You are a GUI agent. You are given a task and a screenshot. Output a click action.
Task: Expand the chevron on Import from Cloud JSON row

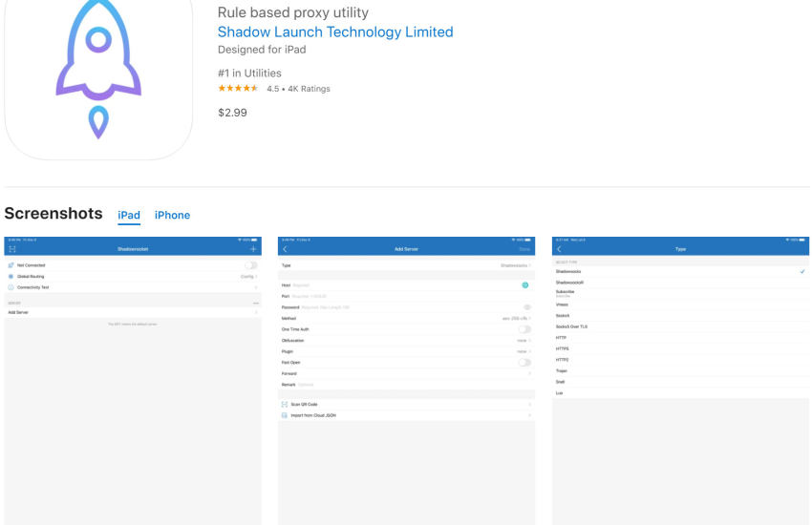click(x=529, y=415)
